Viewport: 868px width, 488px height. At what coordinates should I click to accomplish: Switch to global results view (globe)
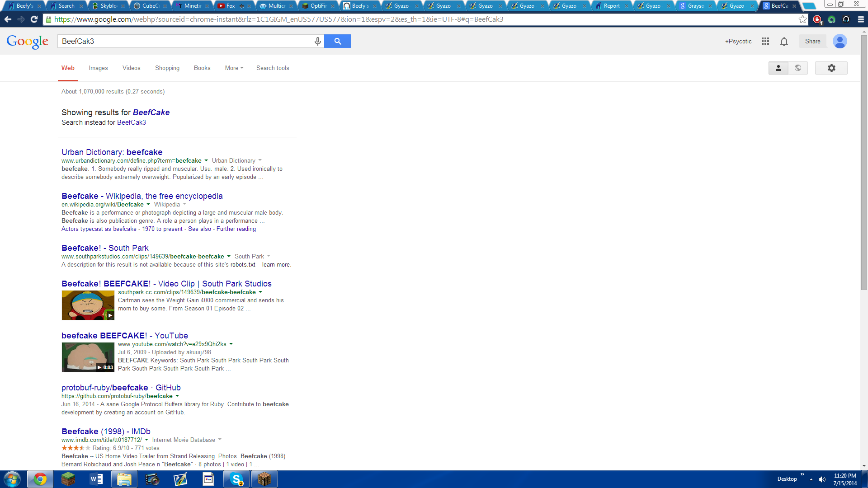tap(798, 68)
